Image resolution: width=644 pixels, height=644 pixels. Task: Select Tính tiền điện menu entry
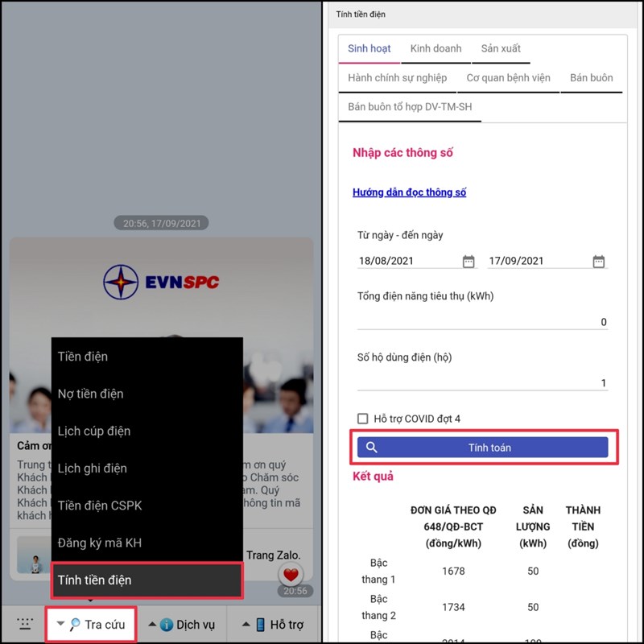pos(147,580)
